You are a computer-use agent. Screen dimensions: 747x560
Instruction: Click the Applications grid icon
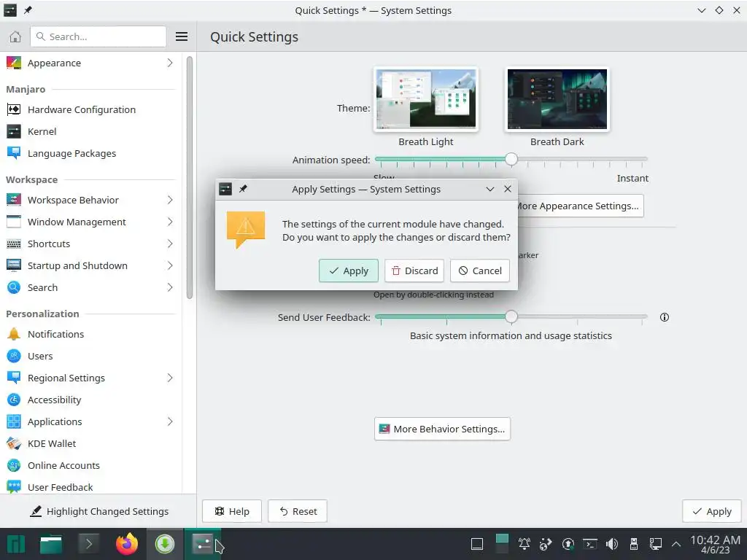pyautogui.click(x=14, y=422)
